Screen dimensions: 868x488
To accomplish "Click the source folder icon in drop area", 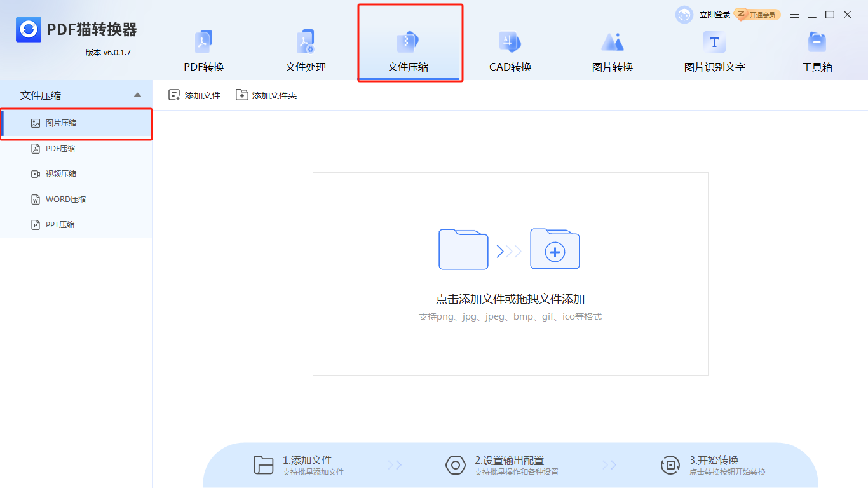I will click(x=463, y=249).
